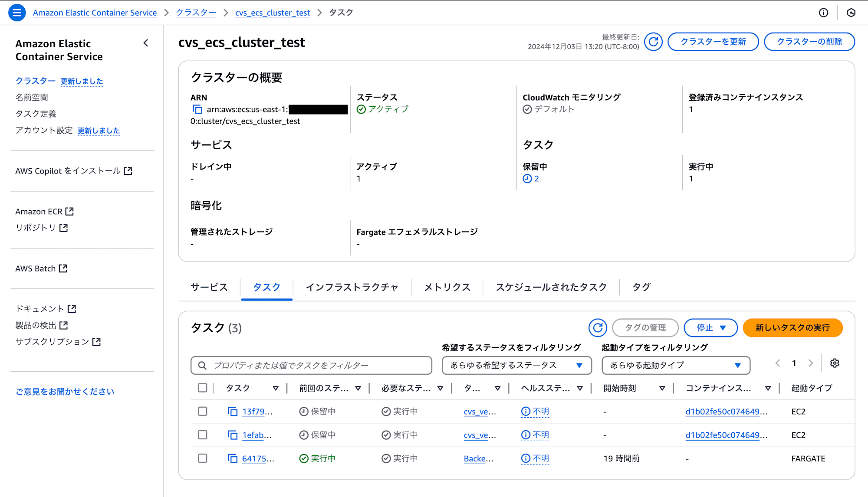Go to previous tasks page
The image size is (868, 497).
click(x=778, y=363)
